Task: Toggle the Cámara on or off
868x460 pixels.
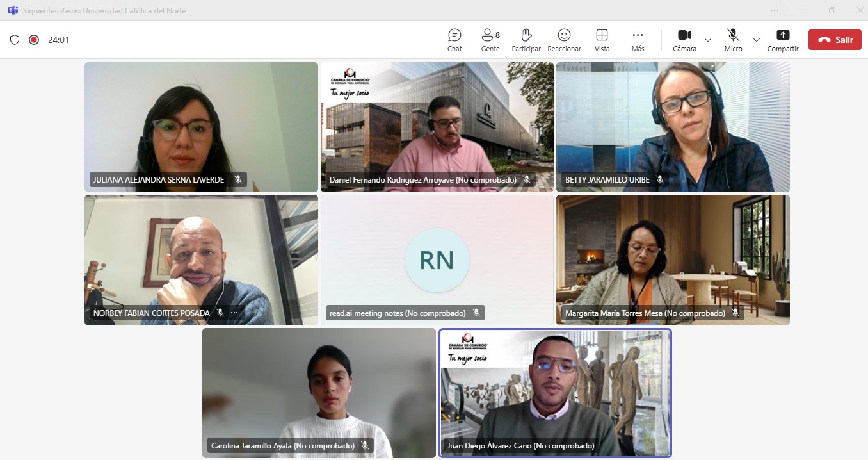Action: click(x=684, y=40)
